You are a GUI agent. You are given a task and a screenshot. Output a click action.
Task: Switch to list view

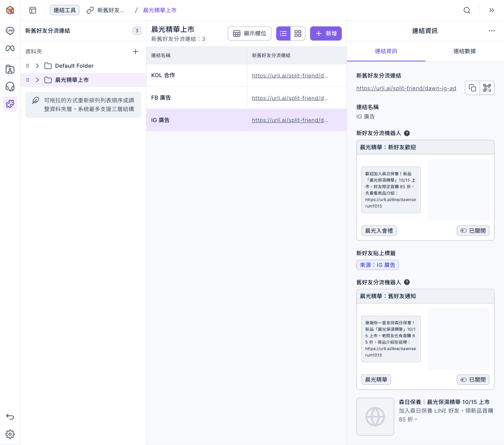[283, 33]
